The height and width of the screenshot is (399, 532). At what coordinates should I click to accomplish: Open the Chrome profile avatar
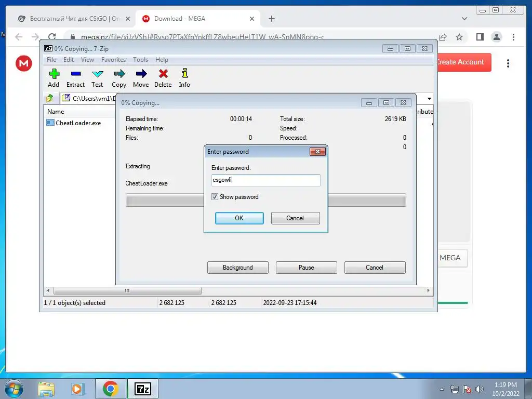pyautogui.click(x=497, y=37)
